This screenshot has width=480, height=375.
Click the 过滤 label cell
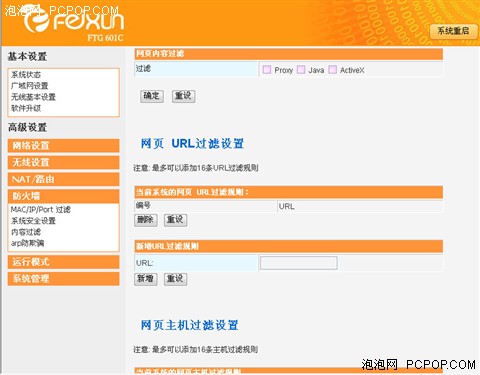point(196,69)
